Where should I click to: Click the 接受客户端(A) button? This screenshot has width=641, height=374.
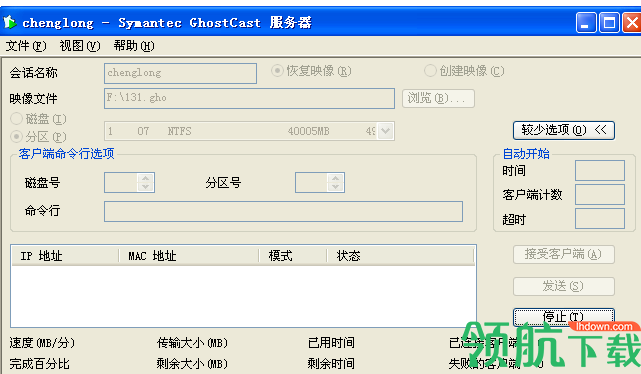[564, 254]
